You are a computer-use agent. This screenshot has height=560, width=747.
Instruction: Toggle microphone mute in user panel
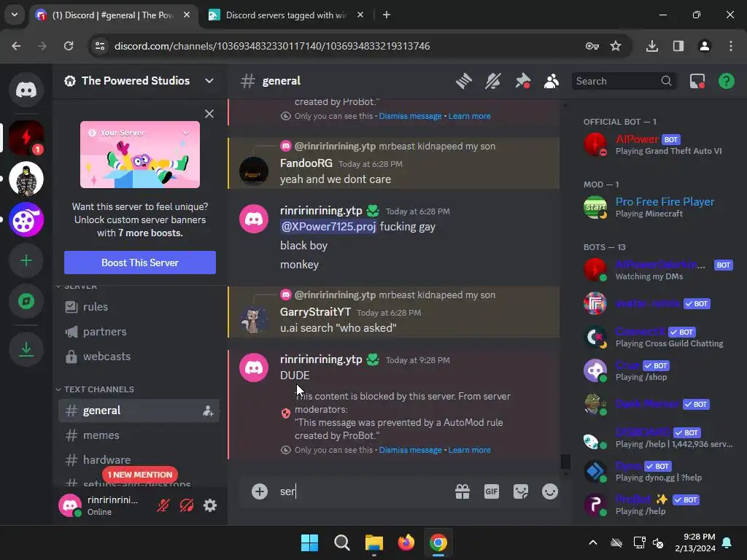[x=163, y=505]
